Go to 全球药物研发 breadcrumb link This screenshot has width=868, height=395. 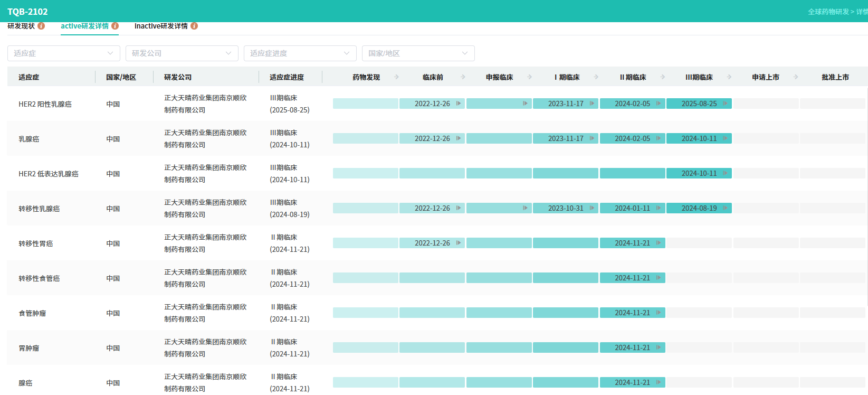[828, 12]
